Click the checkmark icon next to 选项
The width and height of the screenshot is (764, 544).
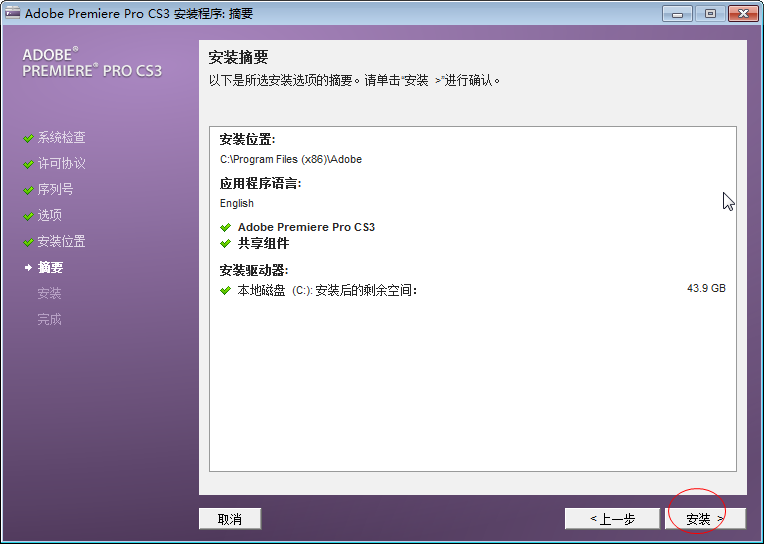pyautogui.click(x=29, y=216)
